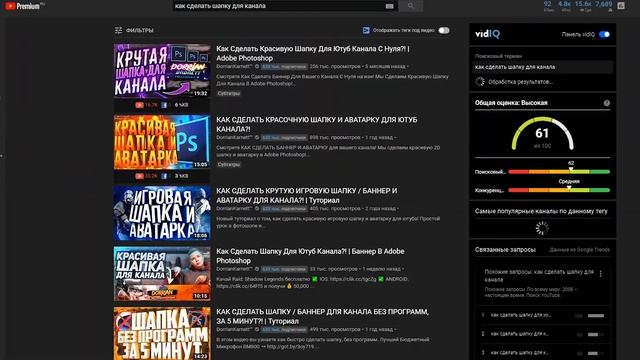Click the 19:32 duration on first thumbnail
The image size is (640, 360).
click(x=200, y=93)
